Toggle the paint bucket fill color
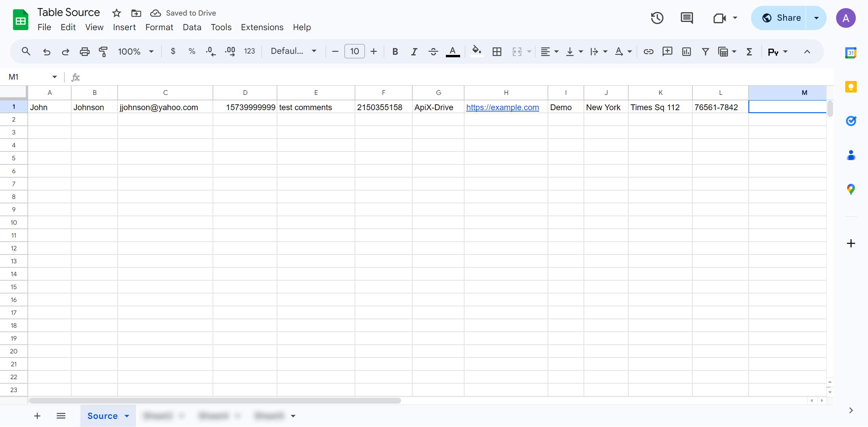The image size is (868, 427). click(476, 52)
